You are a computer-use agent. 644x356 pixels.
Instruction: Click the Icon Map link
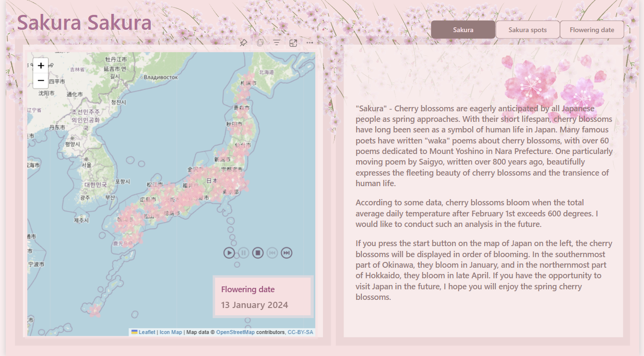point(170,332)
